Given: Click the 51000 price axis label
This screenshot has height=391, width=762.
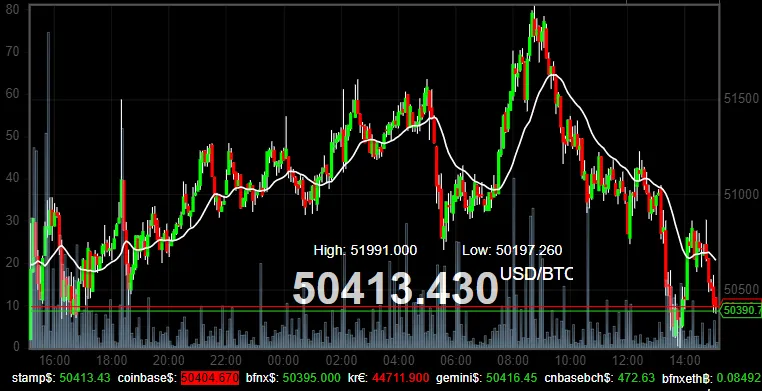Looking at the screenshot, I should [x=741, y=194].
